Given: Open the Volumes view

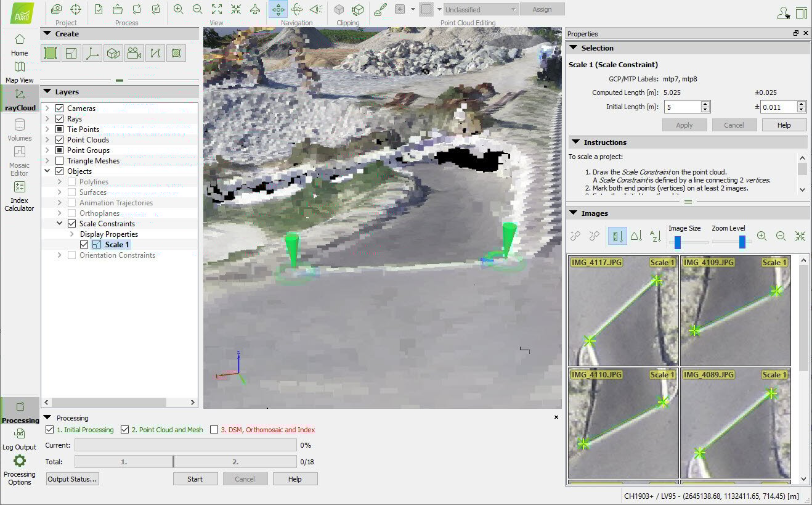Looking at the screenshot, I should click(x=19, y=130).
